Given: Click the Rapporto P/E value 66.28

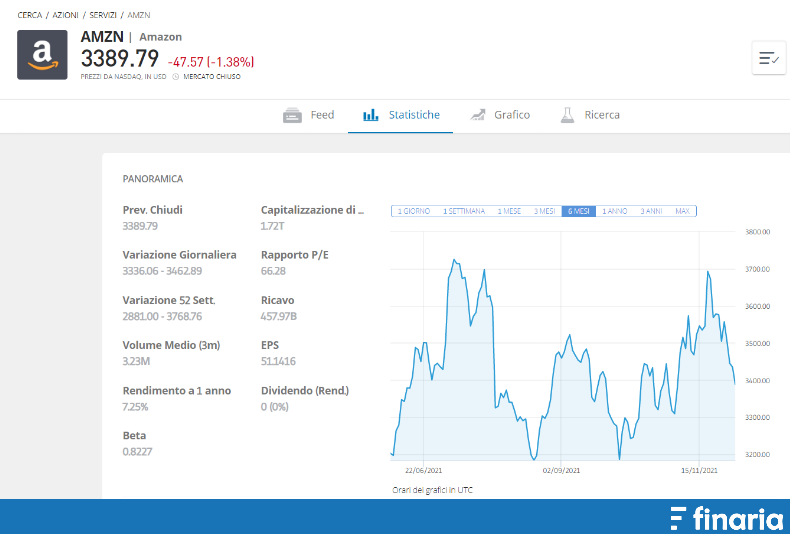Looking at the screenshot, I should (x=273, y=271).
